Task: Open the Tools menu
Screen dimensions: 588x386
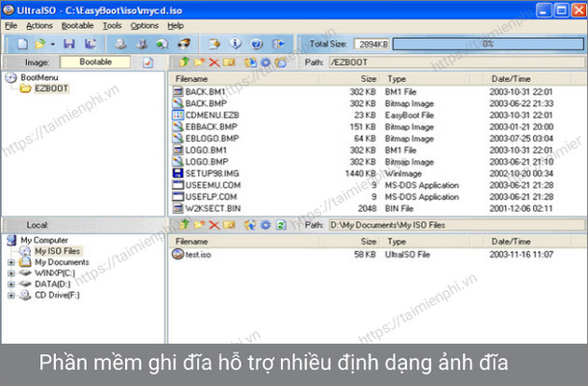Action: tap(112, 25)
